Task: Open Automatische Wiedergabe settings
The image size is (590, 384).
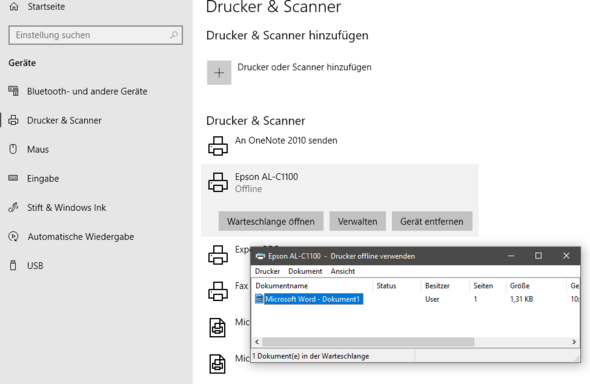Action: coord(81,237)
